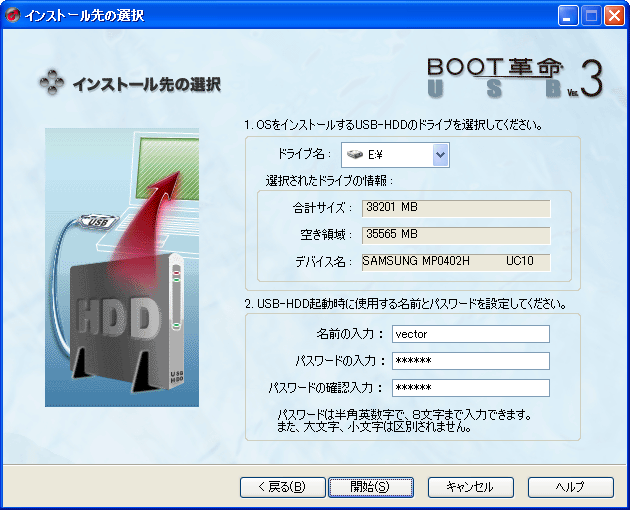Focus the 名前の入力 field containing vector

point(470,334)
